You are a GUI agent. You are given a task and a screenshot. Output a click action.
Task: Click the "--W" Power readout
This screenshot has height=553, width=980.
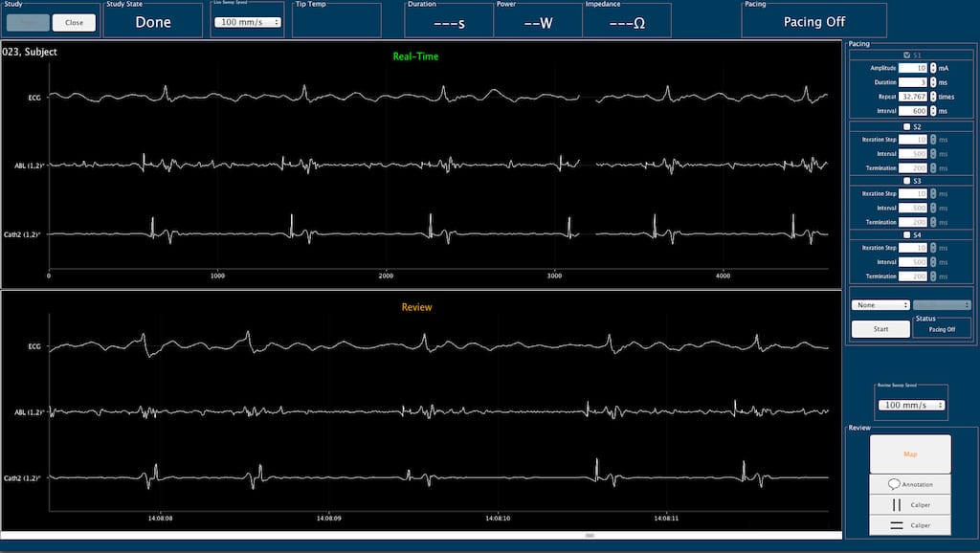538,23
